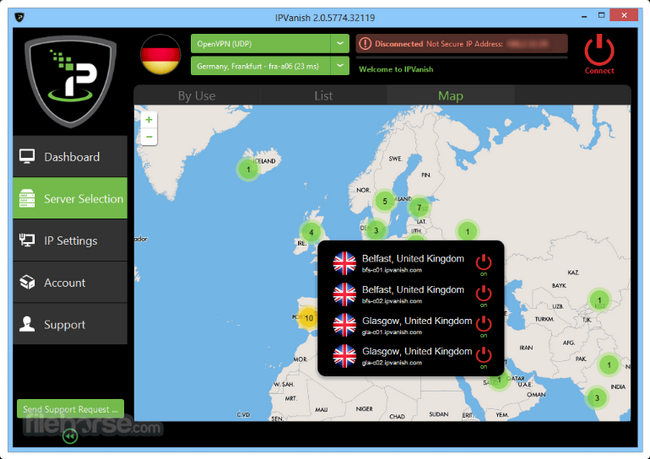Select the Map tab
Screen dimensions: 650x459
point(451,96)
